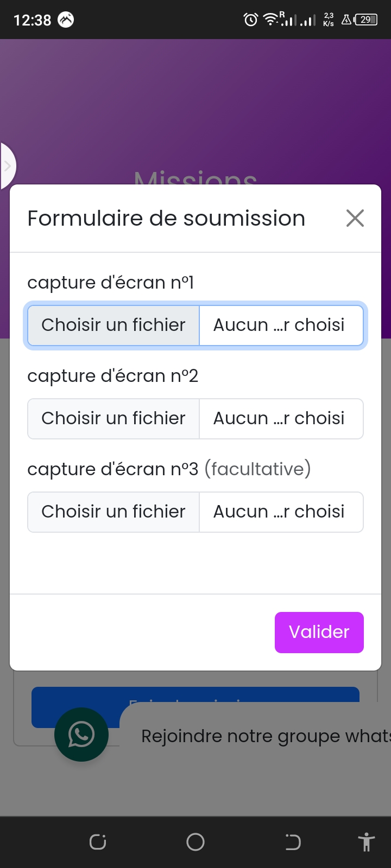Choose a file for capture d'écran n°2
Image resolution: width=391 pixels, height=868 pixels.
[113, 418]
